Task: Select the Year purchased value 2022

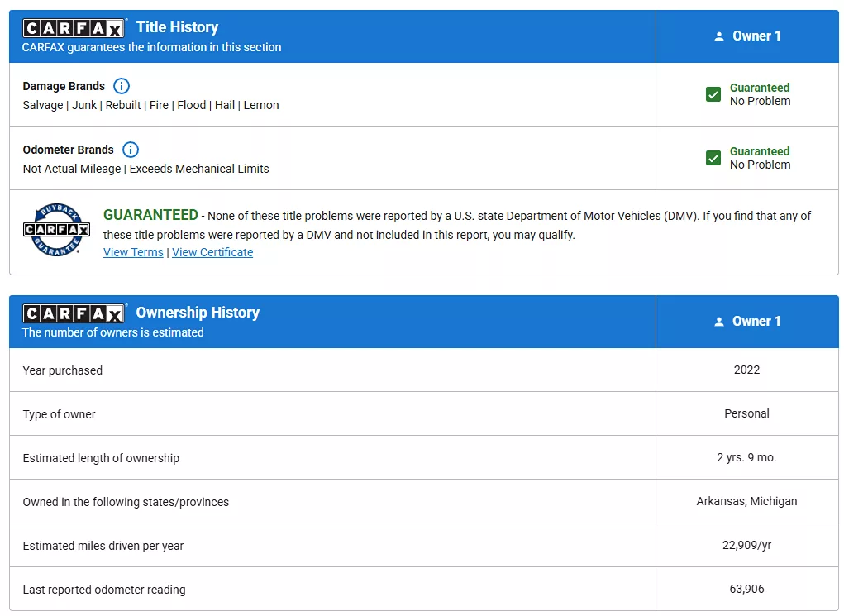Action: (746, 370)
